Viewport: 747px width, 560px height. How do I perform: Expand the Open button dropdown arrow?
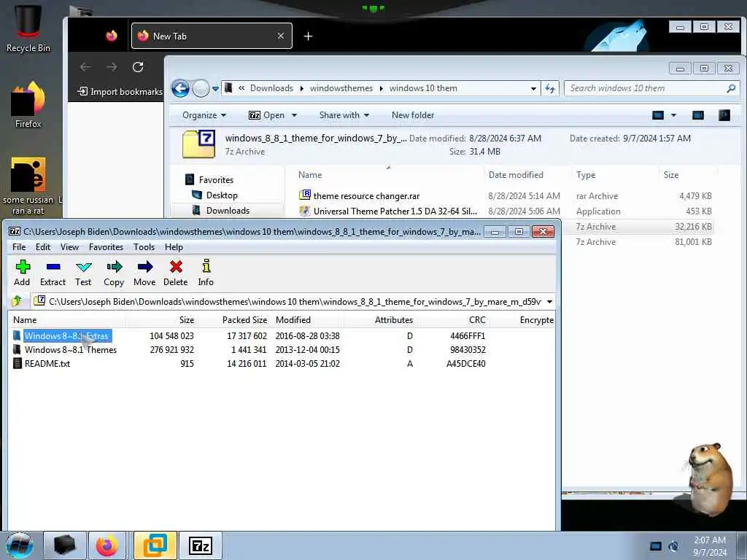coord(294,115)
